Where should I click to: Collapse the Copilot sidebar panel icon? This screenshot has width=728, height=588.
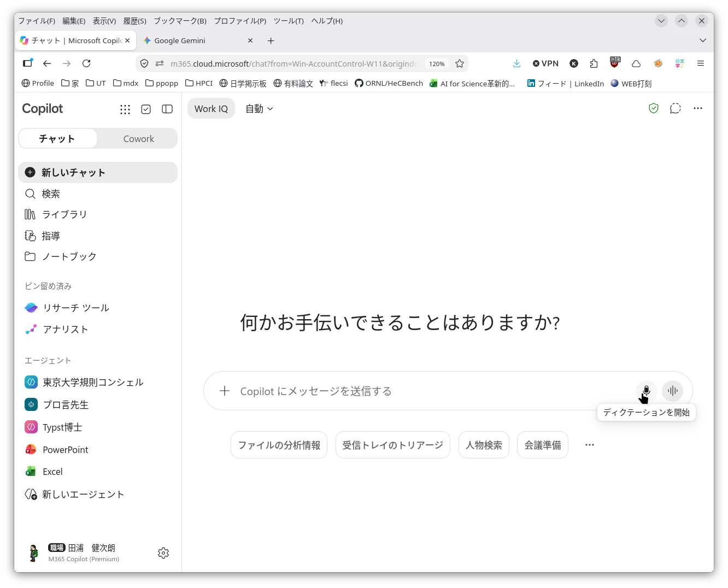(167, 109)
